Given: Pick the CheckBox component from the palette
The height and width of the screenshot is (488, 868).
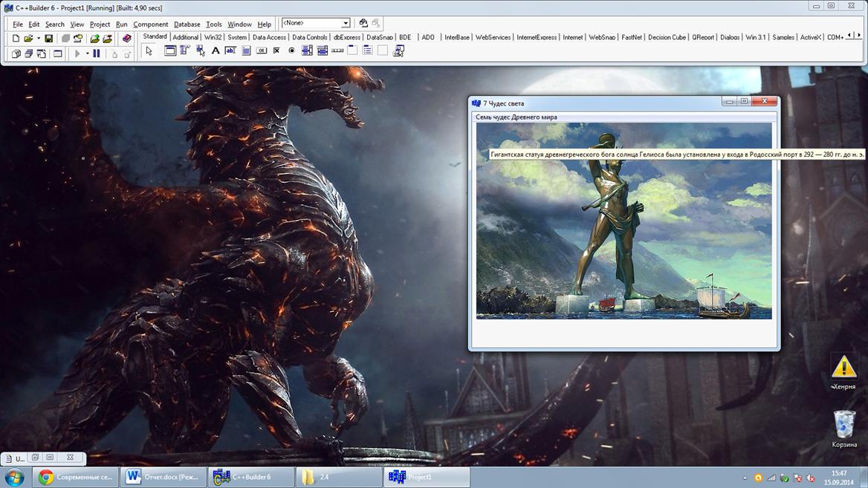Looking at the screenshot, I should [276, 51].
